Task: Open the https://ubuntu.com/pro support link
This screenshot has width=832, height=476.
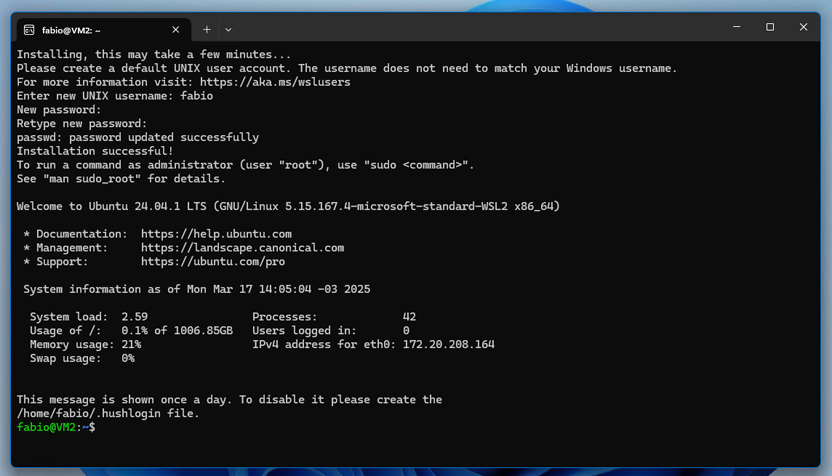Action: pos(213,262)
